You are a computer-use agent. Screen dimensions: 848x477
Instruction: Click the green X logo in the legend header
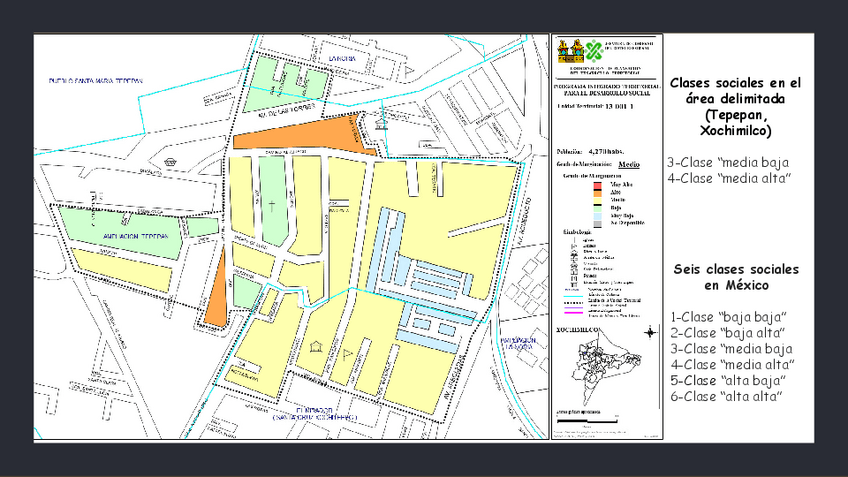tap(594, 50)
